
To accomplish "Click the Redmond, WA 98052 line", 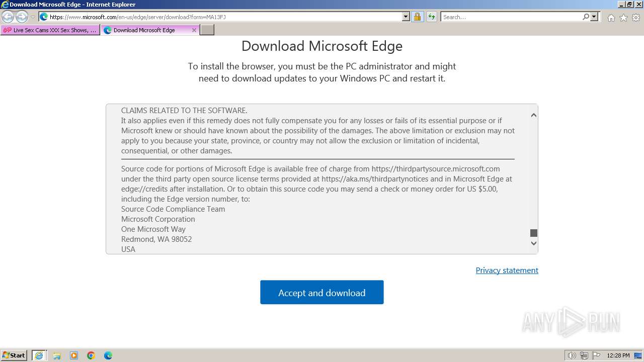I will [x=156, y=239].
